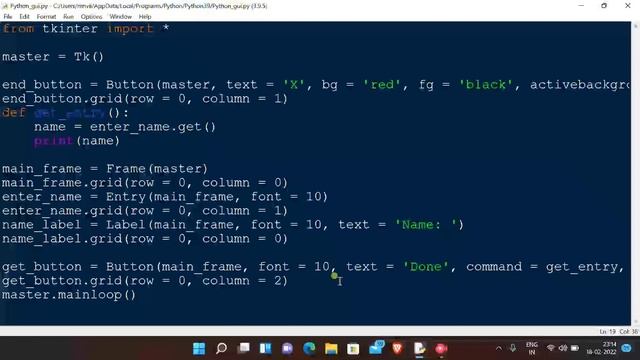Open File Explorer from the taskbar
Image resolution: width=640 pixels, height=360 pixels.
click(x=331, y=349)
